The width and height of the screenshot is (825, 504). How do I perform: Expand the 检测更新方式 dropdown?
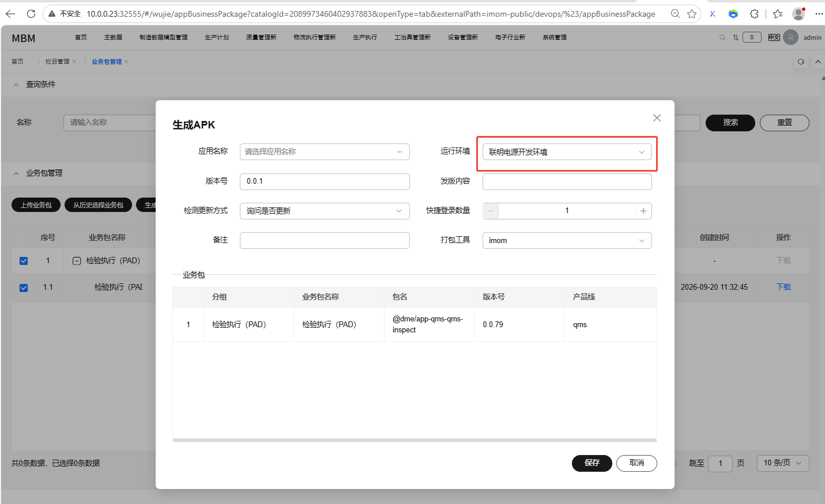(x=325, y=211)
